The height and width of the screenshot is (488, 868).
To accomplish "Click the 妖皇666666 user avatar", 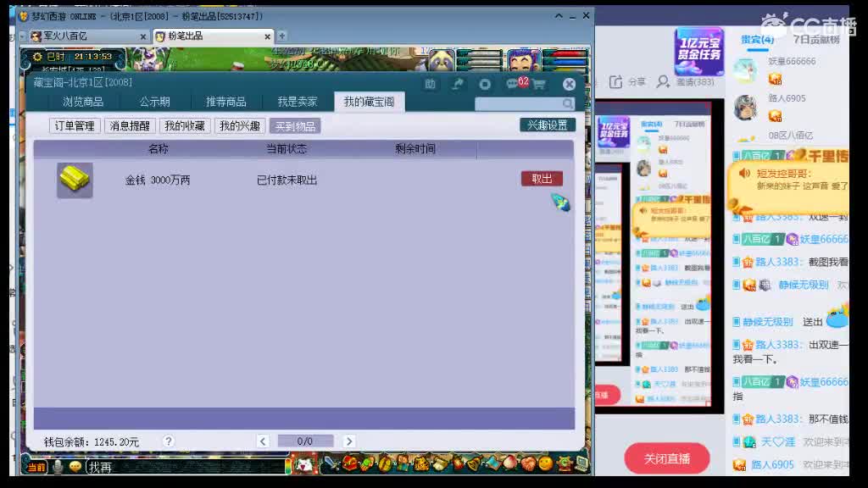I will (x=745, y=69).
